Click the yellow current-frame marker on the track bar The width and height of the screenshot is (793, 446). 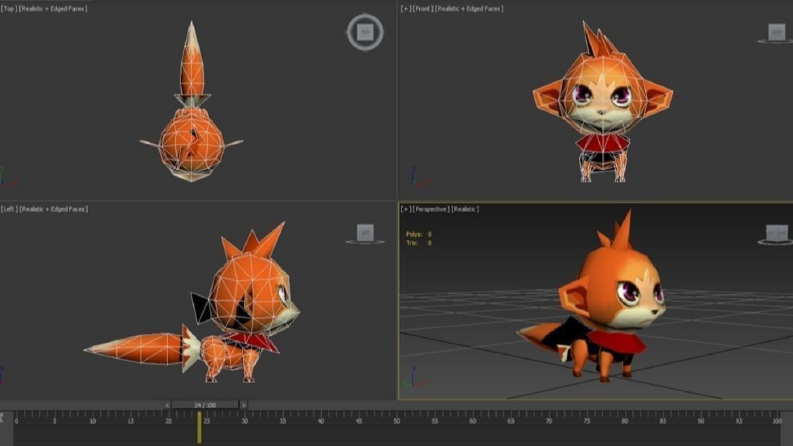(199, 428)
